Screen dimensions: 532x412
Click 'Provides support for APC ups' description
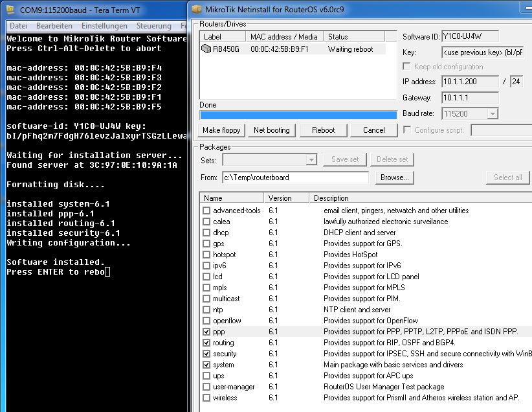pos(368,376)
